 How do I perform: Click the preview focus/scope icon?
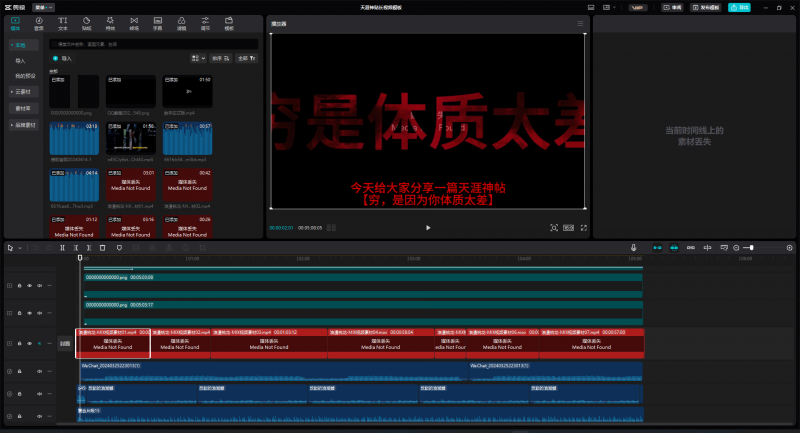(554, 228)
